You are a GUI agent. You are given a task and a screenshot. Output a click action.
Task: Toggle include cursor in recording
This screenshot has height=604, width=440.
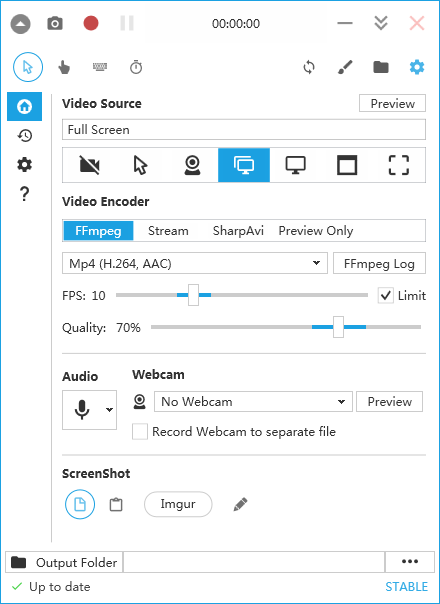pyautogui.click(x=28, y=67)
